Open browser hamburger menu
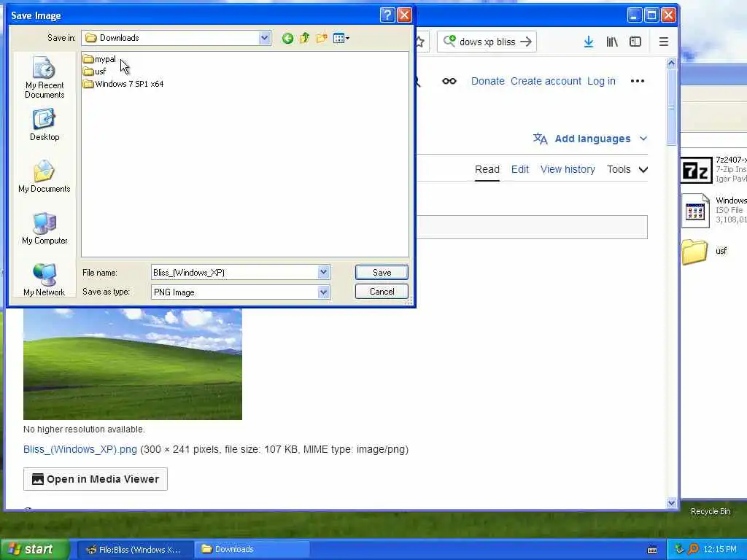The width and height of the screenshot is (747, 560). click(663, 42)
